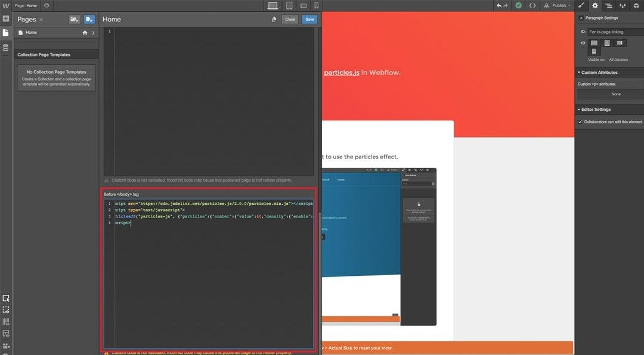Click the Collection Page Templates header
The image size is (644, 355).
pos(56,55)
